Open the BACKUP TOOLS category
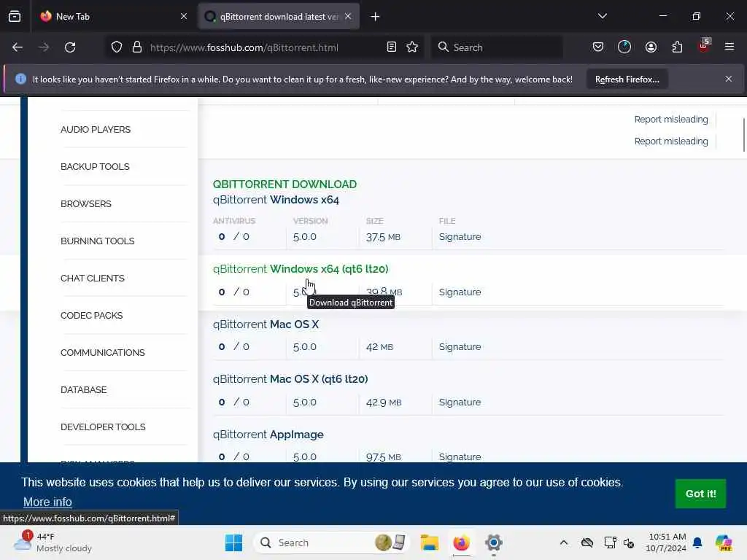The width and height of the screenshot is (747, 560). pyautogui.click(x=95, y=167)
